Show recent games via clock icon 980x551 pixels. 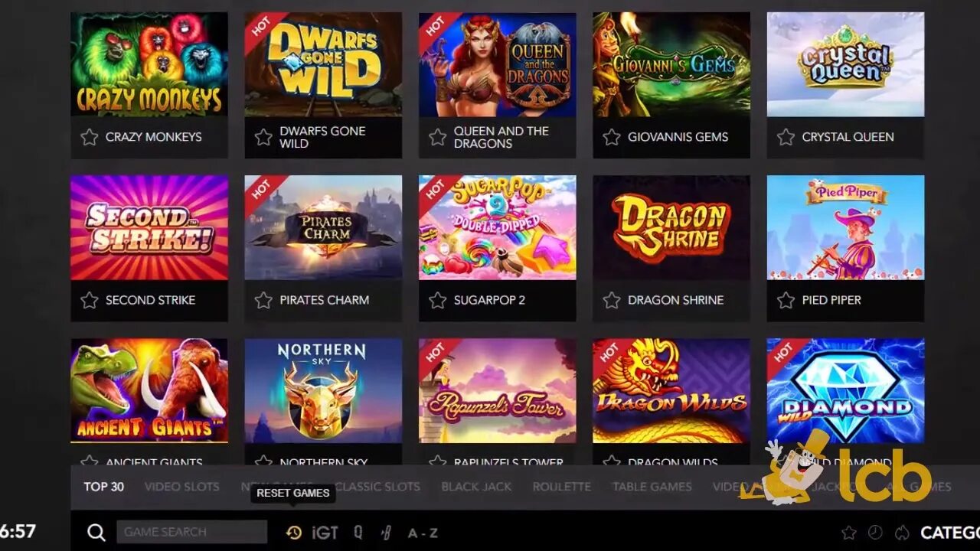point(875,533)
